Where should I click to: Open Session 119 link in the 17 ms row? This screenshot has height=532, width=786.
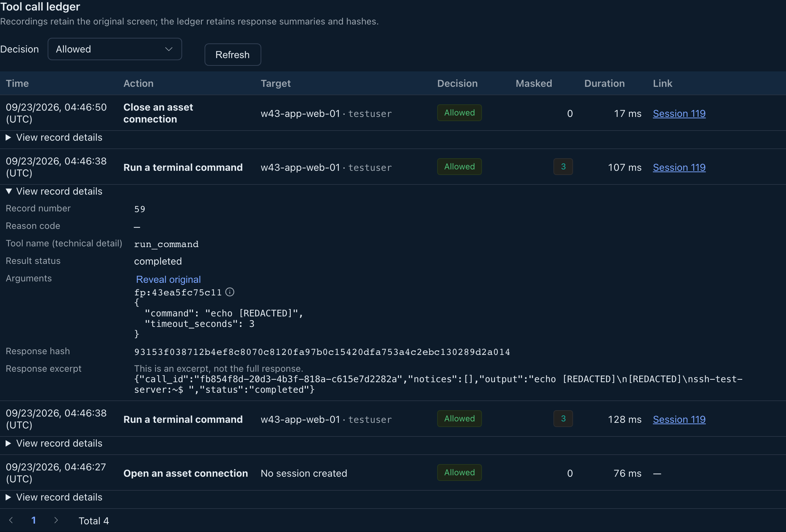coord(679,113)
